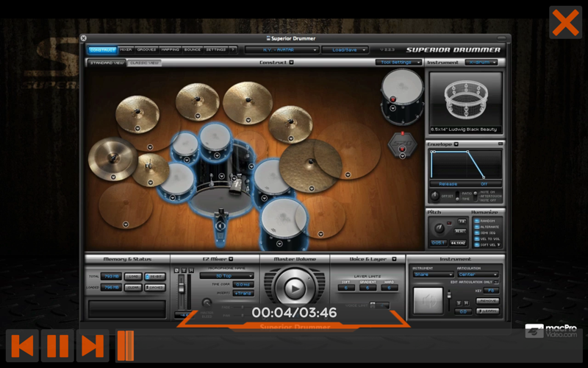Open the Tool Settings dropdown
Screen dimensions: 588x368
398,63
